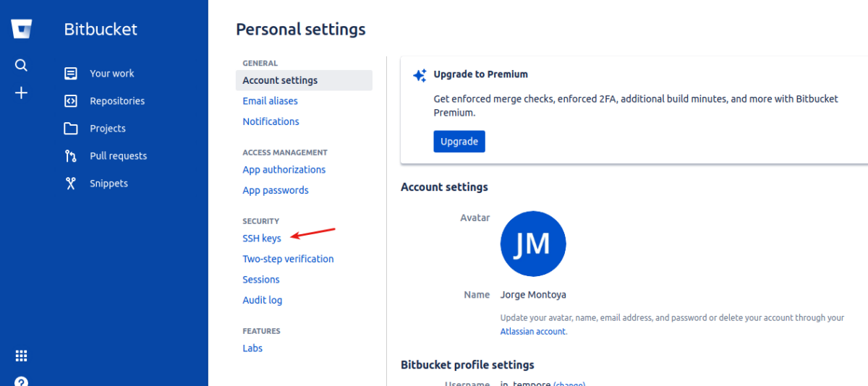The width and height of the screenshot is (868, 386).
Task: Go to Notifications settings
Action: coord(271,121)
